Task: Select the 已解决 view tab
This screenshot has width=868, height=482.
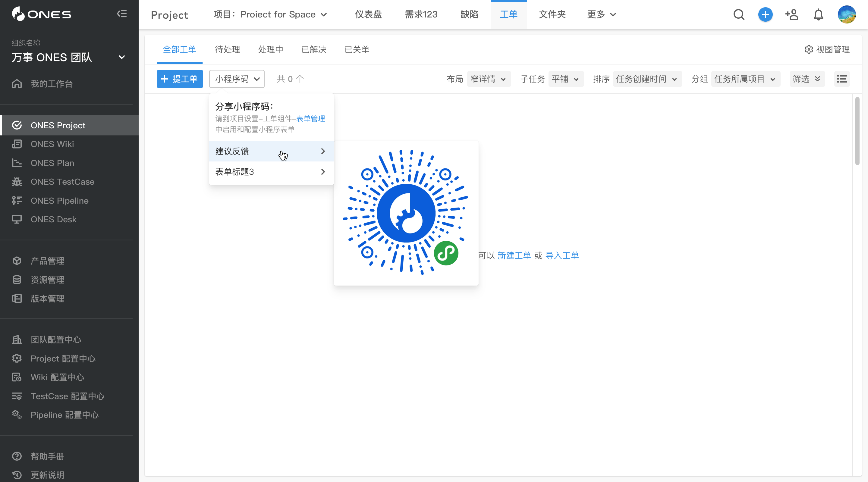Action: click(314, 49)
